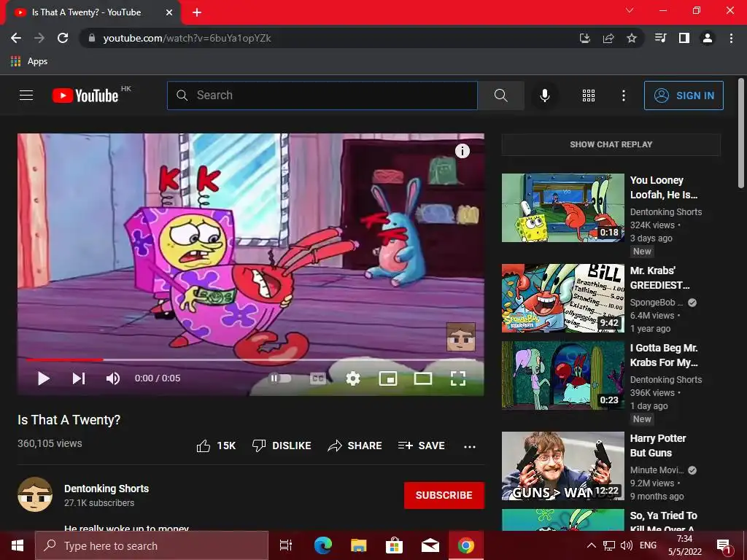
Task: Open Windows notification center
Action: point(724,545)
